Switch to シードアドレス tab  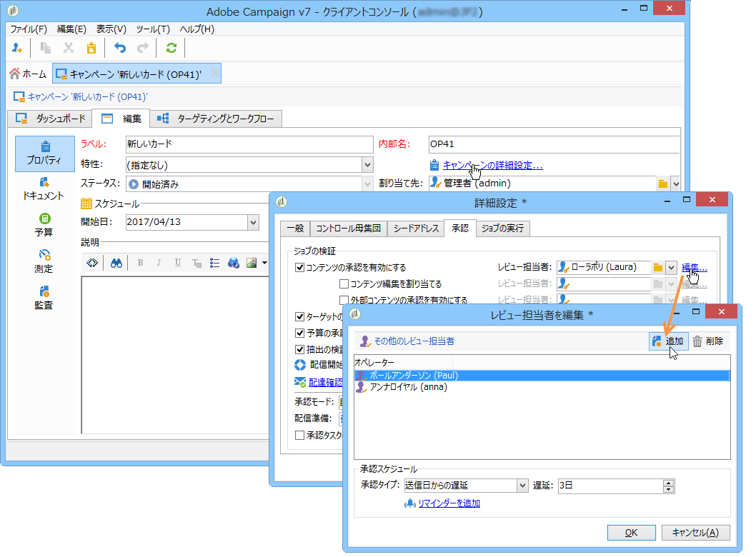tap(416, 229)
